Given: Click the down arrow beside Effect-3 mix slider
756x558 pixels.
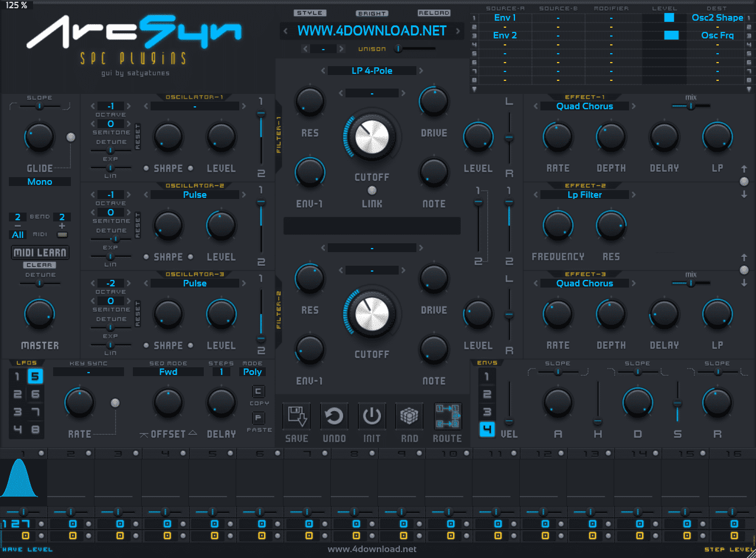Looking at the screenshot, I should (744, 283).
